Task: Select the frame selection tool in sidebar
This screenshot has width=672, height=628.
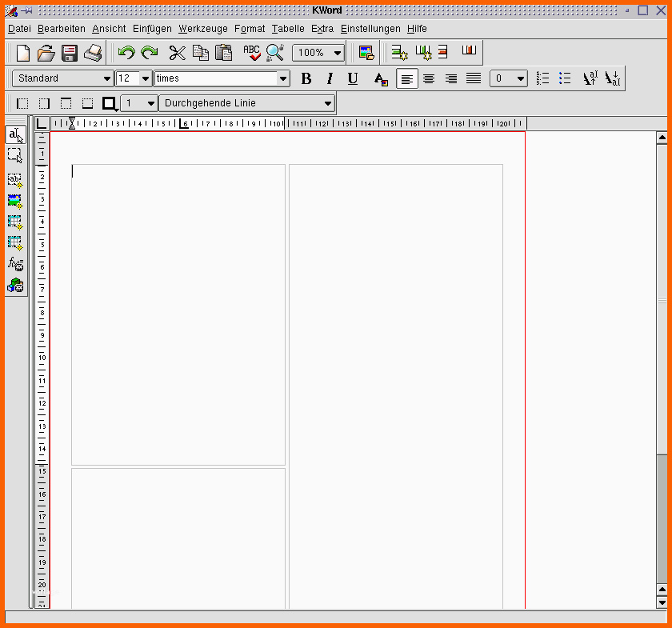Action: point(15,155)
